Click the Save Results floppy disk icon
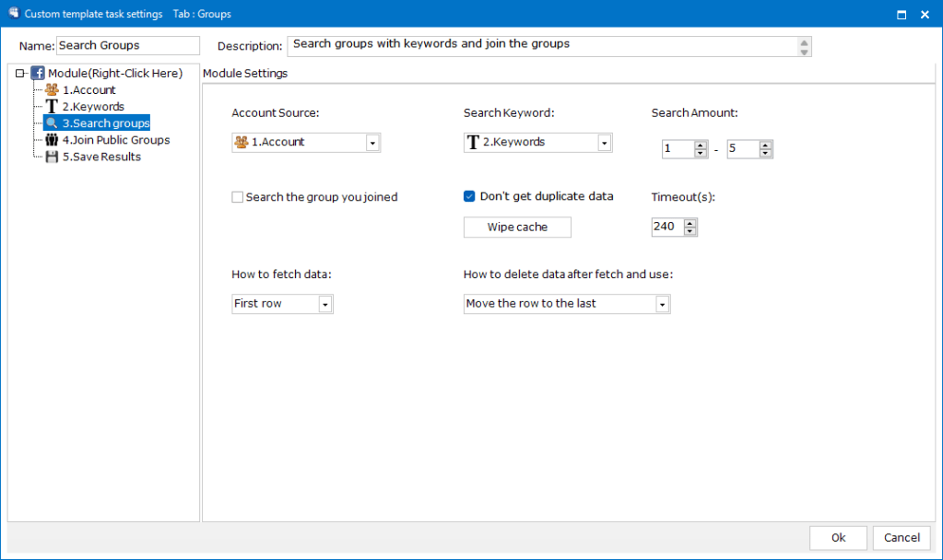Image resolution: width=943 pixels, height=560 pixels. click(x=52, y=157)
